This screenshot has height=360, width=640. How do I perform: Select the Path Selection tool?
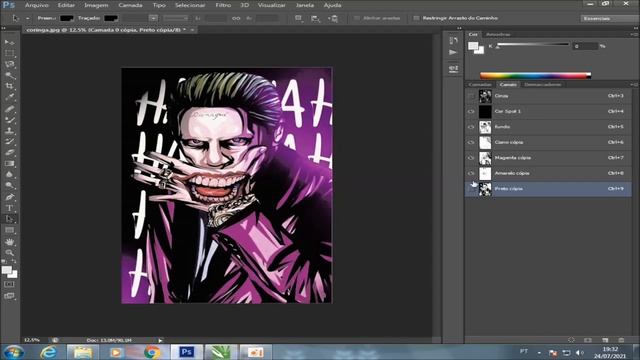[9, 219]
